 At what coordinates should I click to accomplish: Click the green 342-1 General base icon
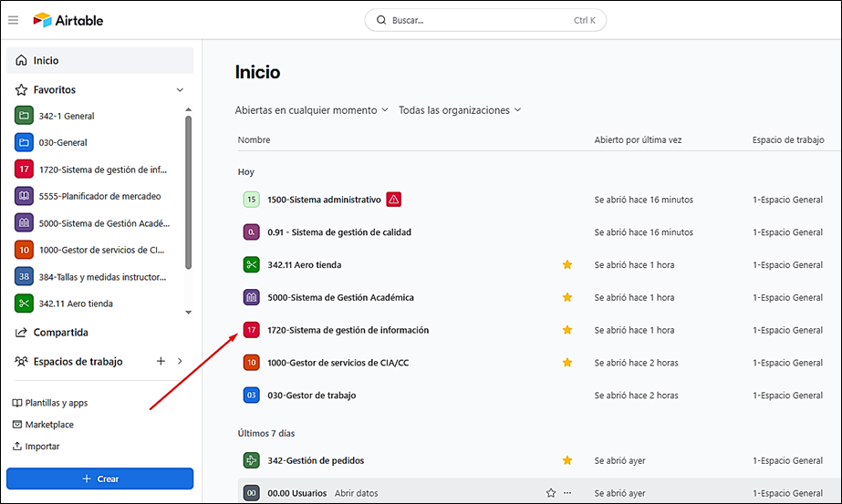pos(24,116)
